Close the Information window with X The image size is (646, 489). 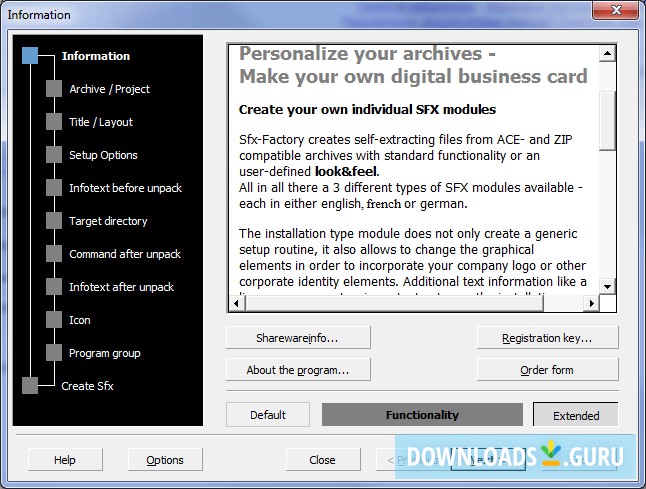click(616, 10)
